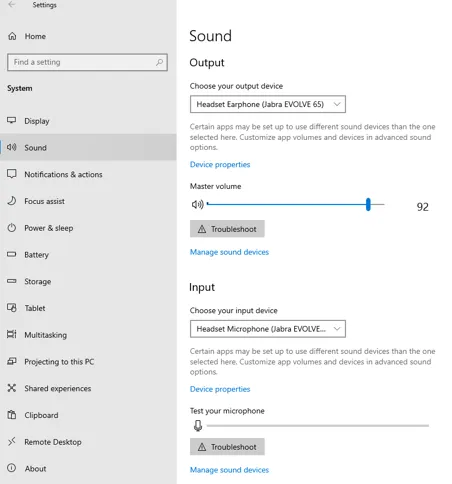Click the Clipboard icon
This screenshot has width=452, height=484.
coord(12,415)
